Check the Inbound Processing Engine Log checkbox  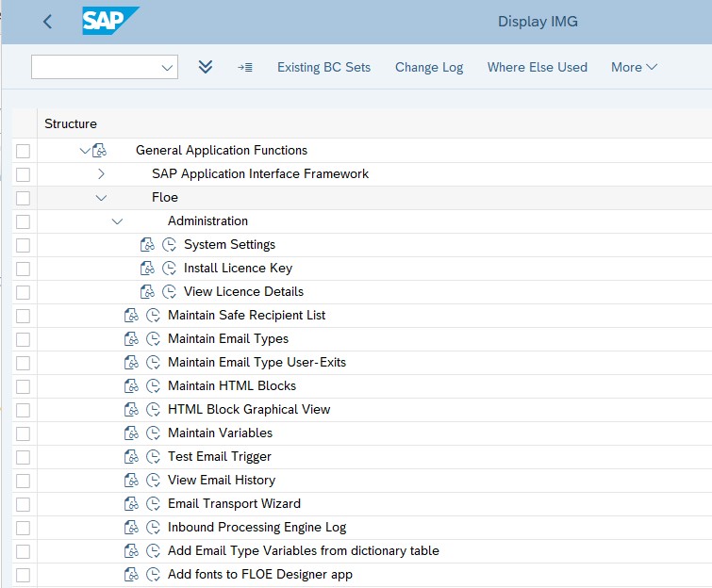24,529
